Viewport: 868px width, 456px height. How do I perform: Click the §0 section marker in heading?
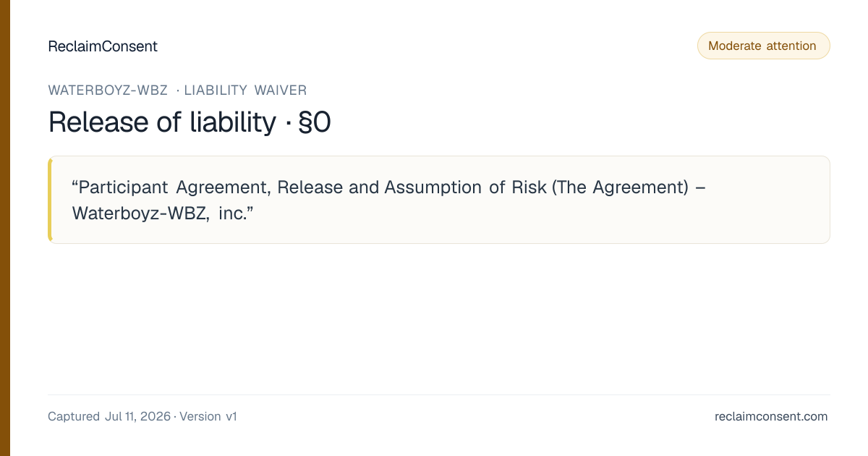tap(315, 122)
